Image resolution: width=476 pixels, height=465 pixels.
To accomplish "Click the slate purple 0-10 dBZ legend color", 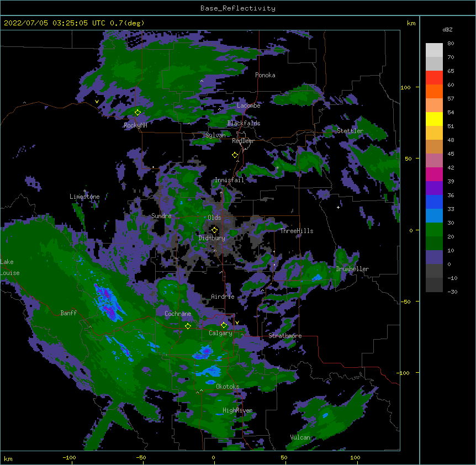I will 434,257.
